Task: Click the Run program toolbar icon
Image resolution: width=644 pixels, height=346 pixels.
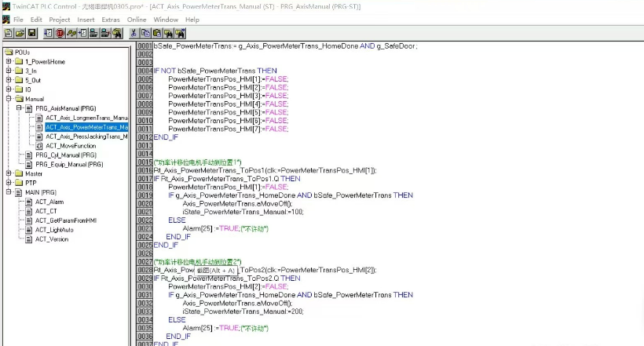Action: pyautogui.click(x=49, y=33)
